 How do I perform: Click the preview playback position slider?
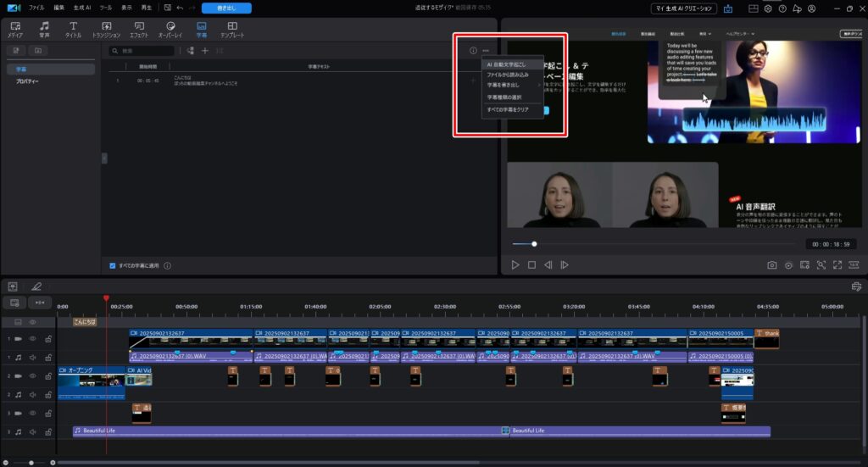534,244
